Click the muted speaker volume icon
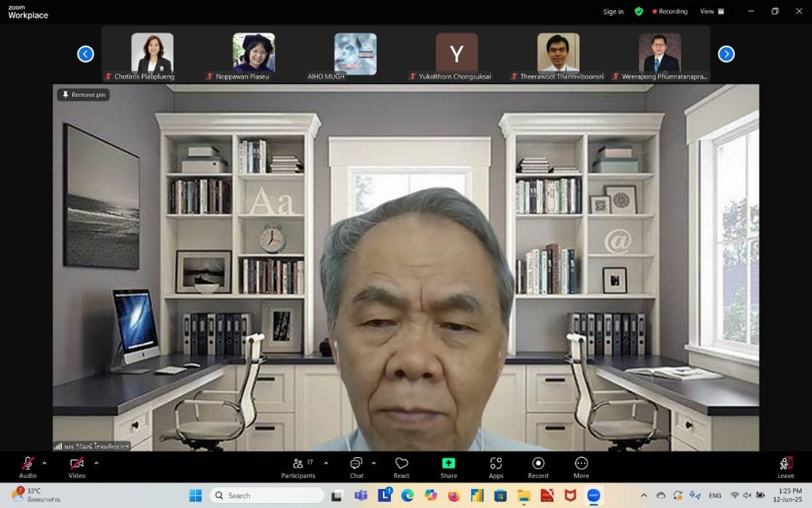 pyautogui.click(x=747, y=495)
